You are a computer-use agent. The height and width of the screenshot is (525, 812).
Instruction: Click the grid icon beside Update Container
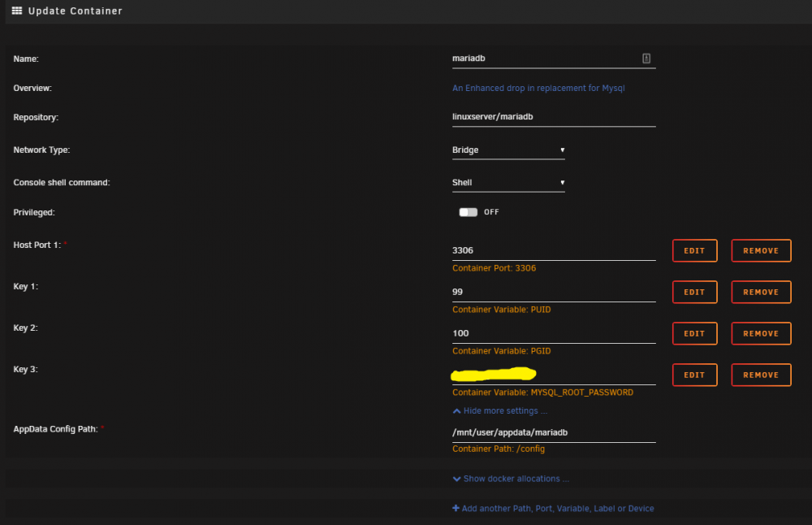[x=17, y=11]
